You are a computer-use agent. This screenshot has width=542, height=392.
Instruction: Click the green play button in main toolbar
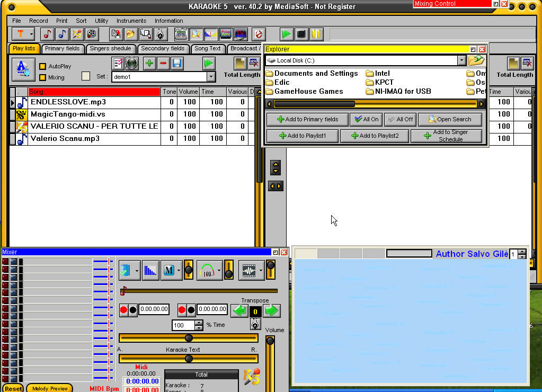(x=287, y=34)
